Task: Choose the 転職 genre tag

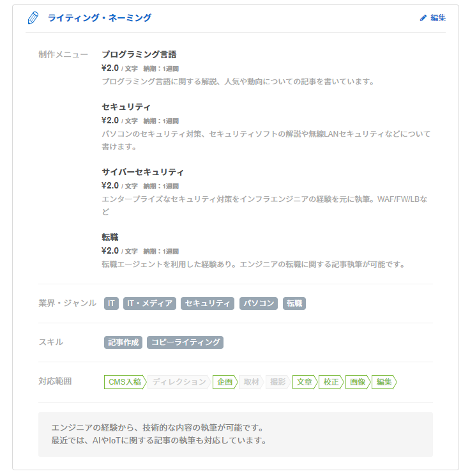Action: 294,303
